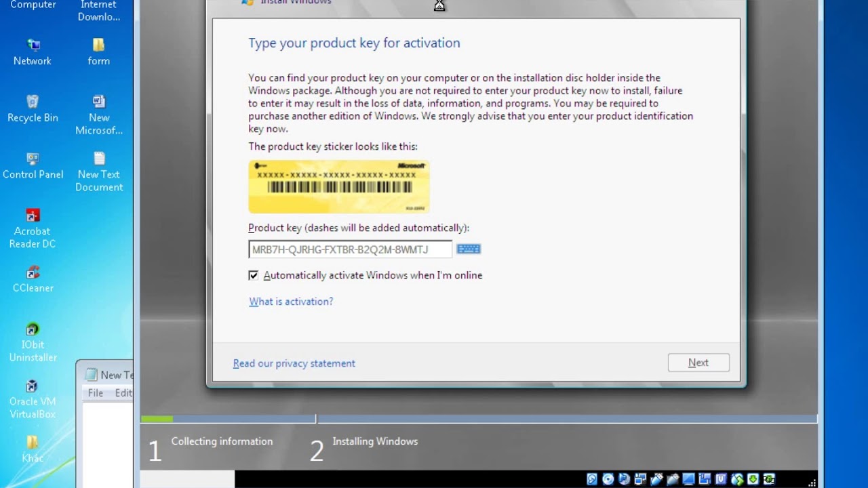Select the Recycle Bin desktop icon
This screenshot has width=868, height=488.
point(33,109)
